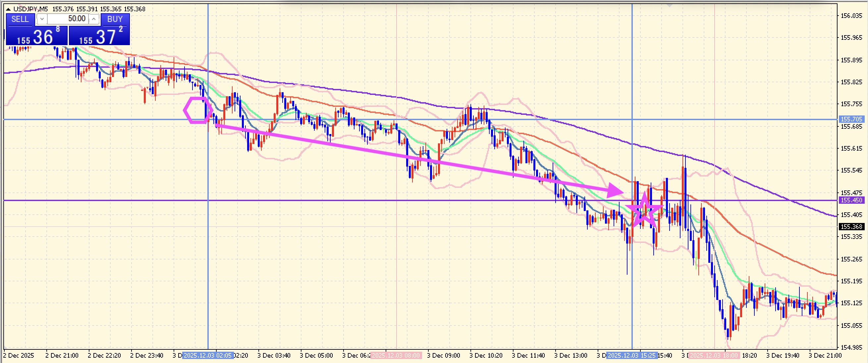The image size is (868, 363).
Task: Click the chart shift triangle marker
Action: click(669, 5)
